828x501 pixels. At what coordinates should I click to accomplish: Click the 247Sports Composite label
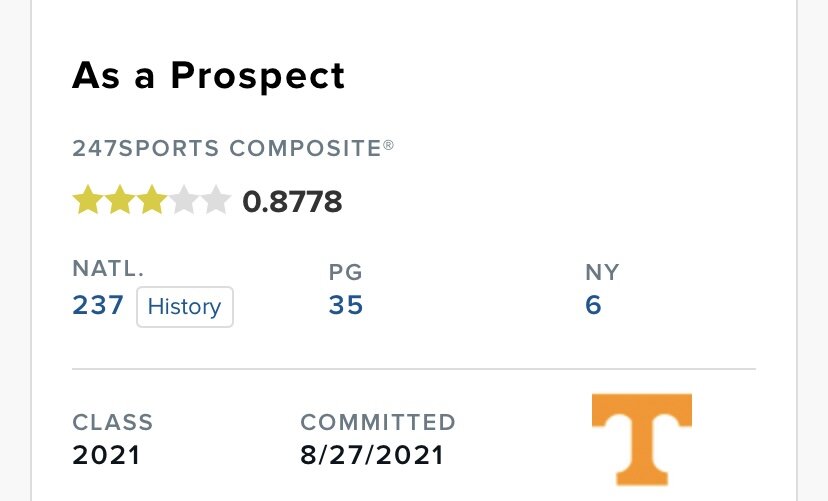click(x=233, y=149)
